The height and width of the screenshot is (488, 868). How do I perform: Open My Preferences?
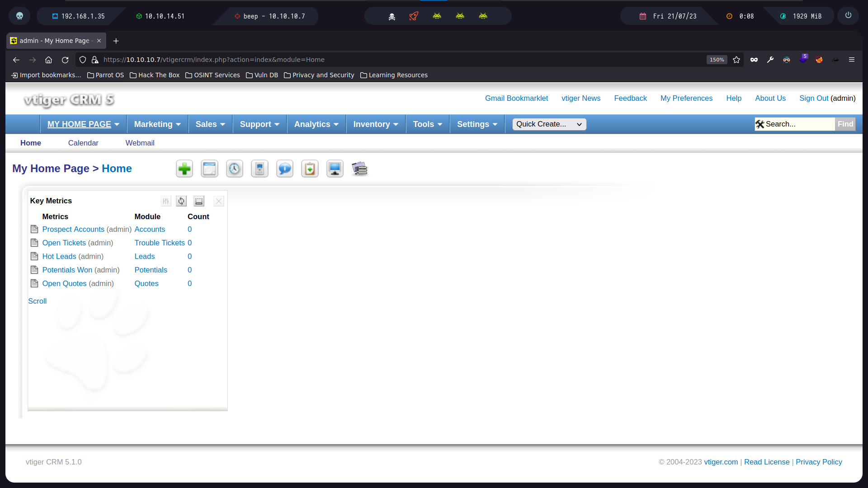686,99
